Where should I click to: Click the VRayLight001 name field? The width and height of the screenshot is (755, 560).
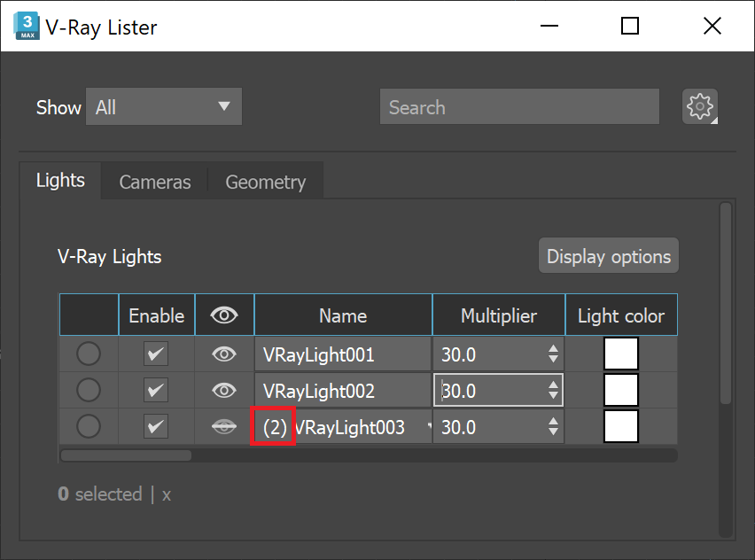[x=343, y=354]
